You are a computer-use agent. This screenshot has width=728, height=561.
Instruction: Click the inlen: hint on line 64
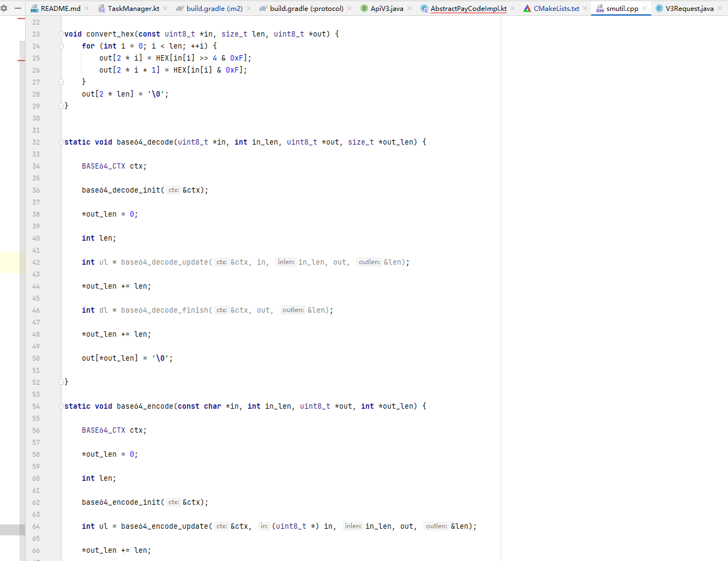tap(353, 526)
